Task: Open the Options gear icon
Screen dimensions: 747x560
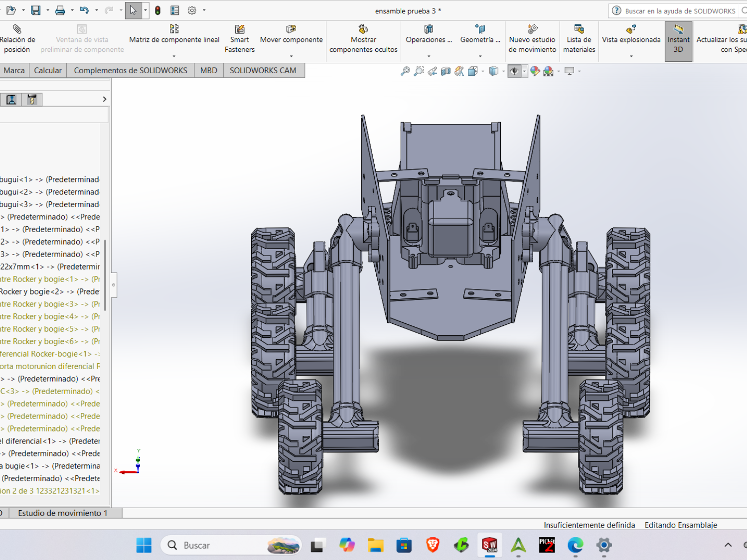Action: [x=192, y=10]
